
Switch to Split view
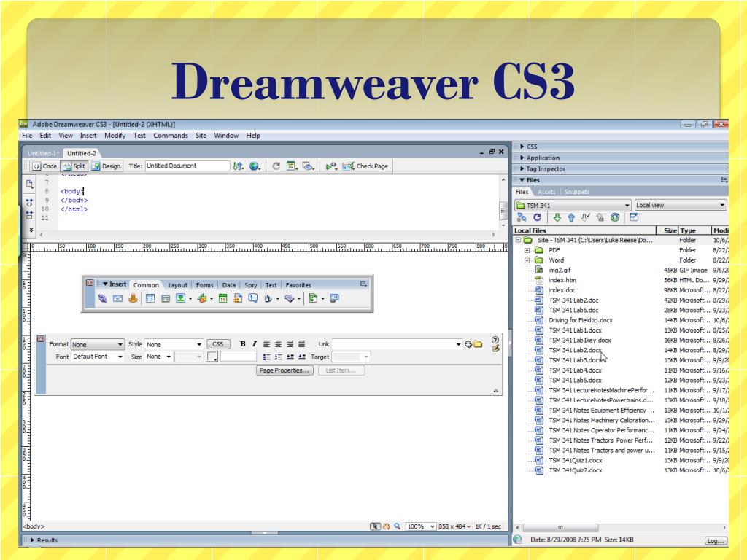point(74,166)
